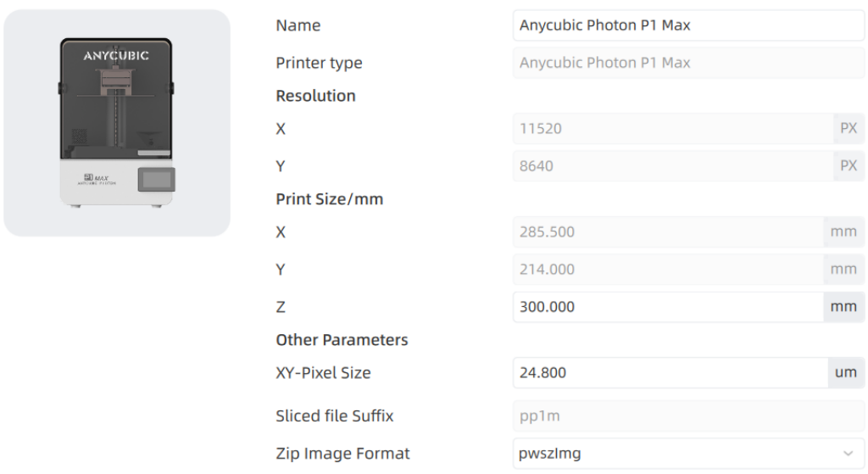Click the Anycubic printer thumbnail image
The image size is (868, 474).
(x=117, y=122)
